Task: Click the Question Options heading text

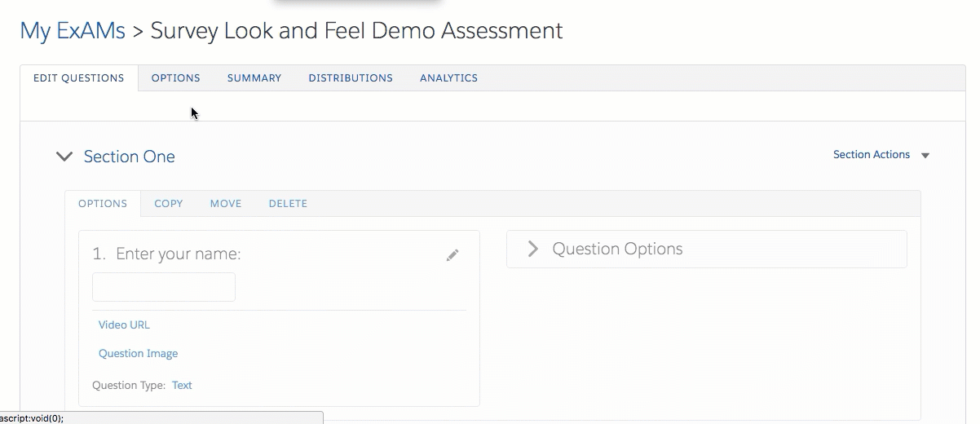Action: [617, 249]
